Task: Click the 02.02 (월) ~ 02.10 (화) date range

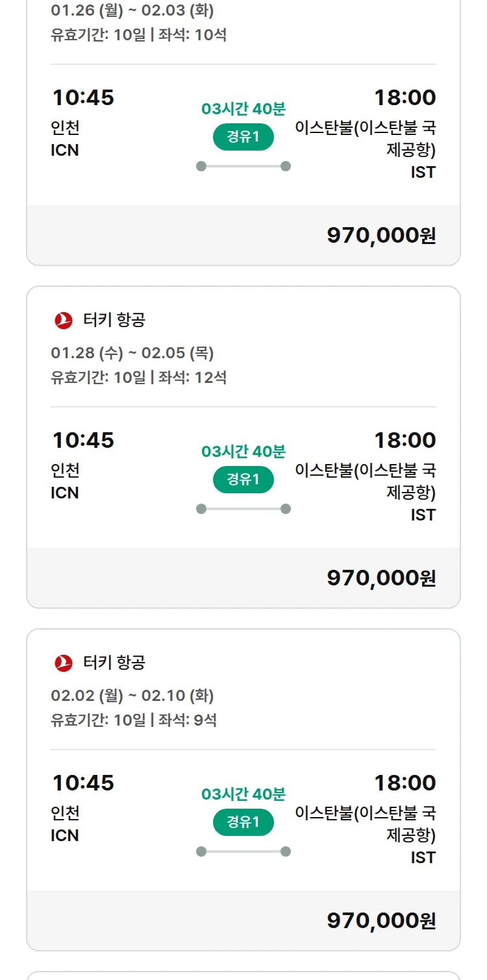Action: pos(132,696)
